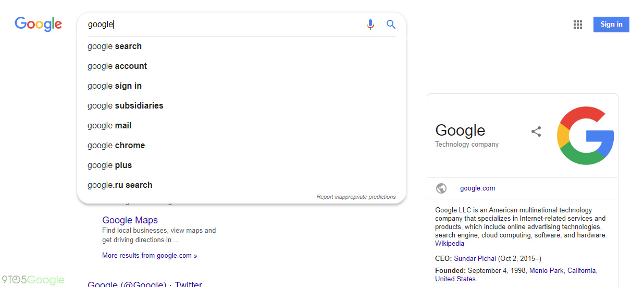The height and width of the screenshot is (287, 644).
Task: Select the 'google search' suggestion
Action: tap(115, 46)
